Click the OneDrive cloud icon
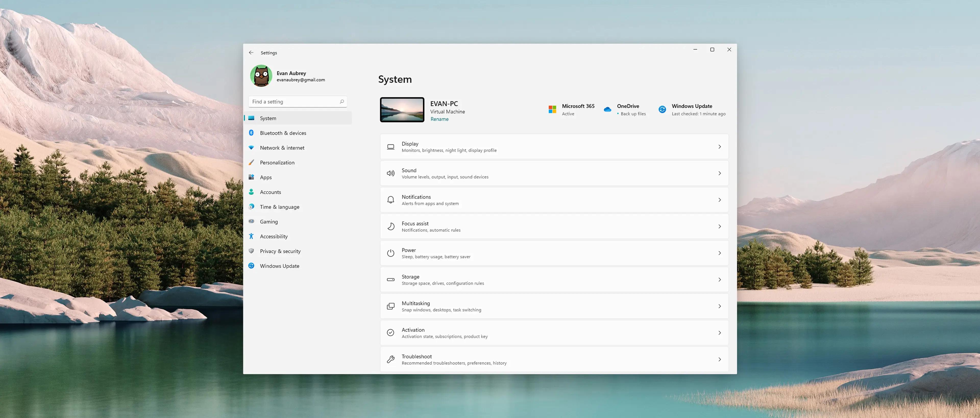 click(608, 109)
